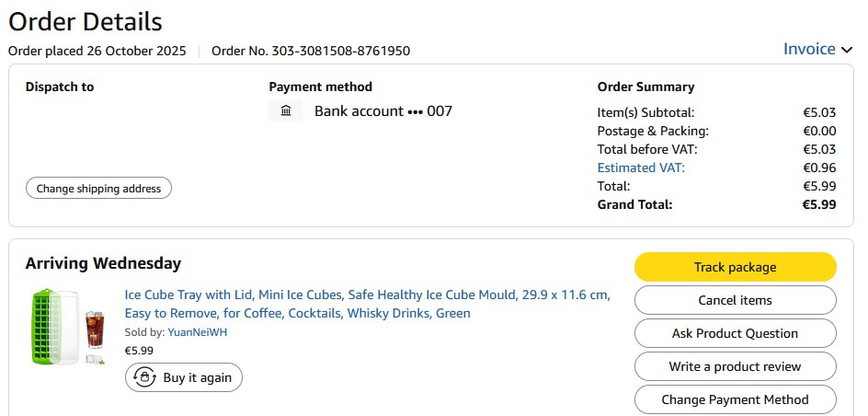This screenshot has width=868, height=416.
Task: Click the bank building icon
Action: (286, 111)
